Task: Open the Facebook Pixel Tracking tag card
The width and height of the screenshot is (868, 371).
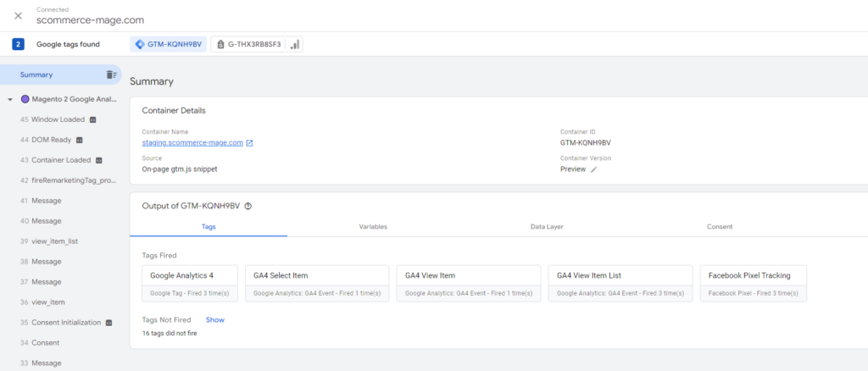Action: (753, 283)
